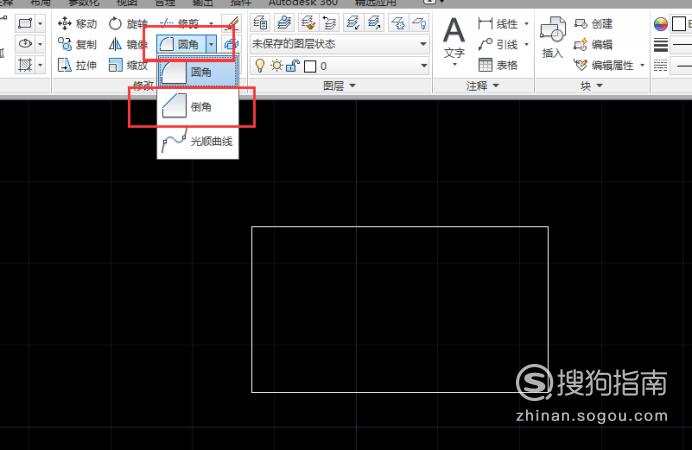The image size is (692, 450).
Task: Expand the Layers (图层) panel
Action: (339, 86)
